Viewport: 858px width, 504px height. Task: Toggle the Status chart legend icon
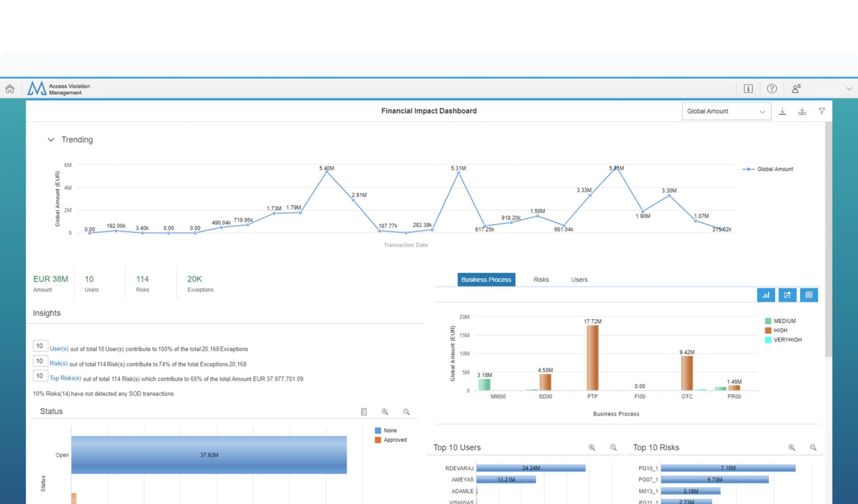tap(364, 412)
